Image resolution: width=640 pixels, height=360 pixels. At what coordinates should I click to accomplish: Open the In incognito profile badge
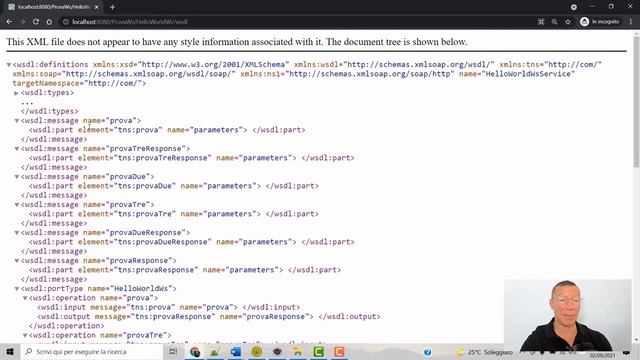pos(600,22)
